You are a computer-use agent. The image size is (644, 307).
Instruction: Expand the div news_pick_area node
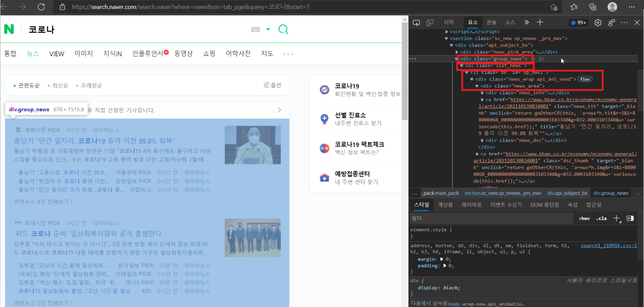point(456,52)
